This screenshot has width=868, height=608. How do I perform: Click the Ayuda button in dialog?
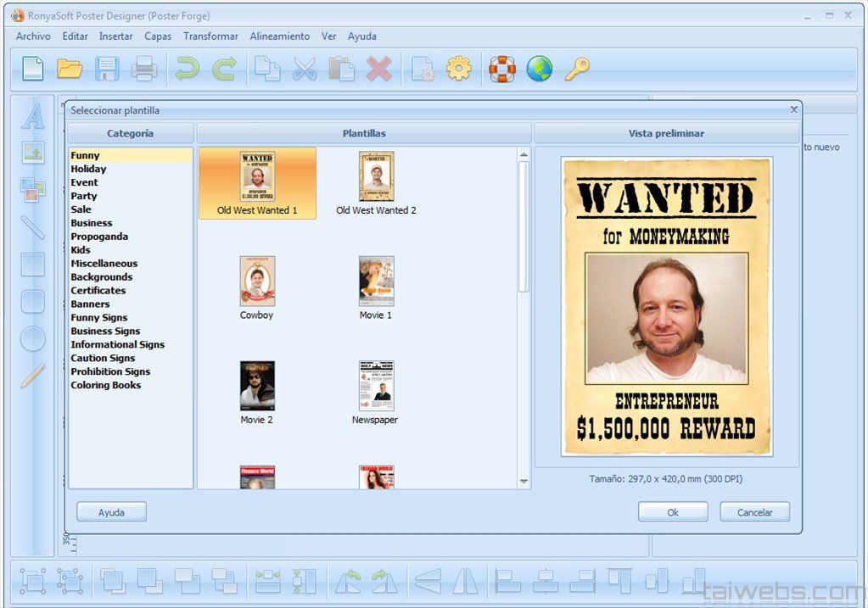pyautogui.click(x=111, y=512)
